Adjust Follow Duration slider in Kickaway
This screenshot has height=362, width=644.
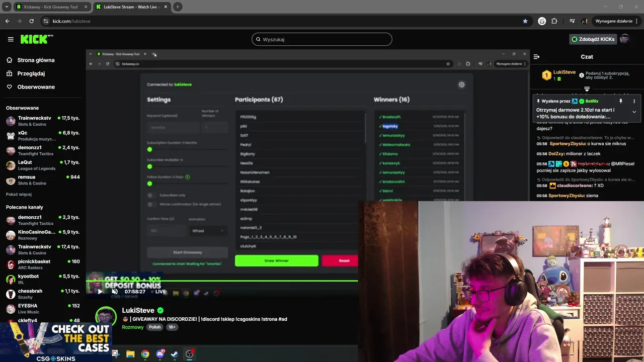coord(149,184)
